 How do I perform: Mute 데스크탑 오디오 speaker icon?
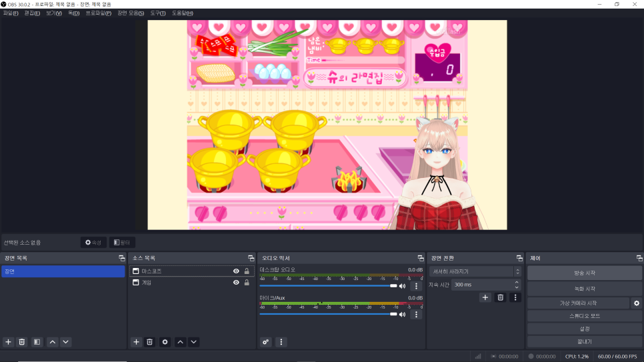pyautogui.click(x=403, y=286)
